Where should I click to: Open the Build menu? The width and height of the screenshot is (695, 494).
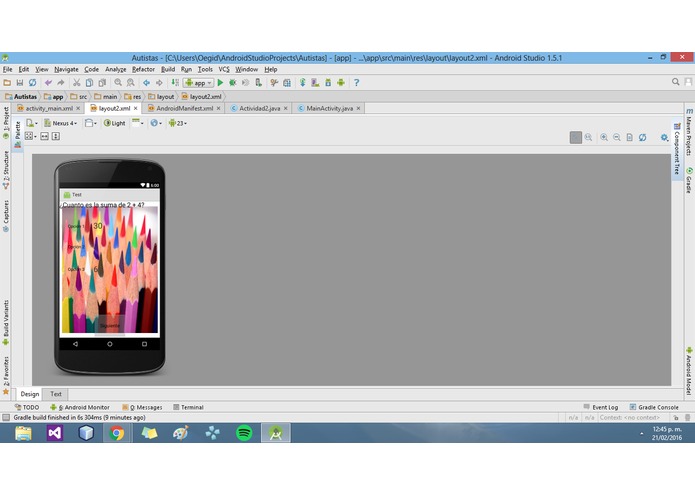(x=168, y=69)
